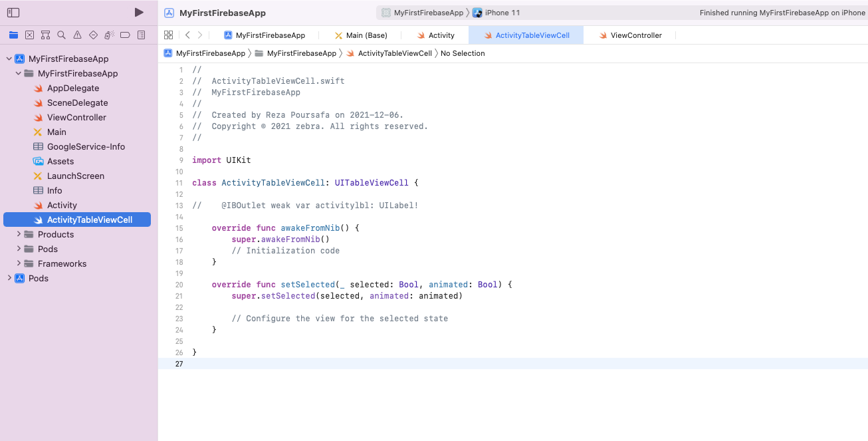This screenshot has height=441, width=868.
Task: Go forward in editor history
Action: pos(200,35)
